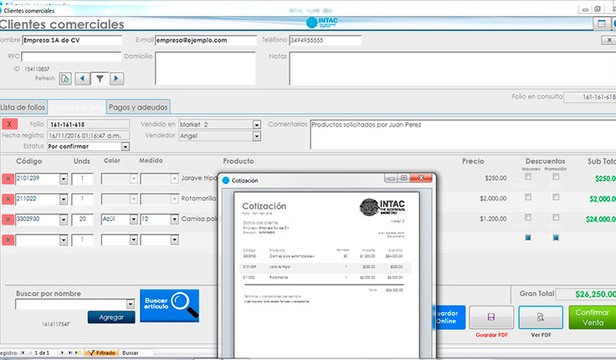616x360 pixels.
Task: Go to the previous client record arrow
Action: 82,79
